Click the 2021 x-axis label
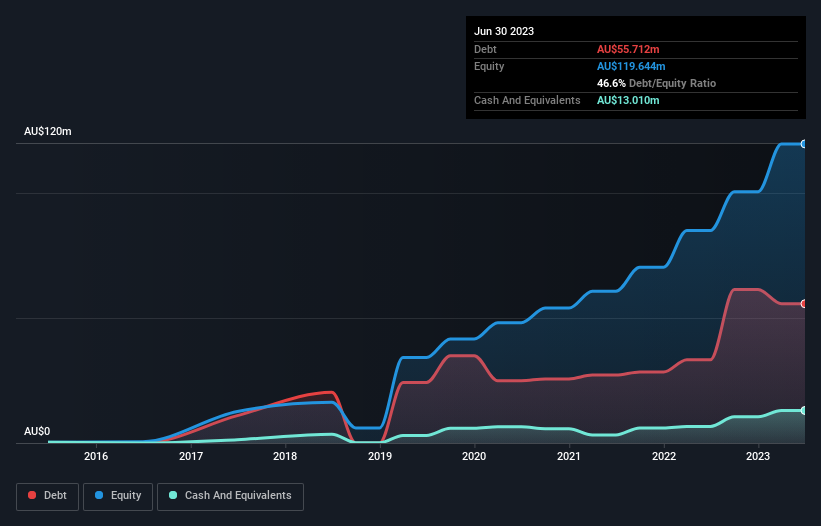The image size is (821, 526). point(569,456)
